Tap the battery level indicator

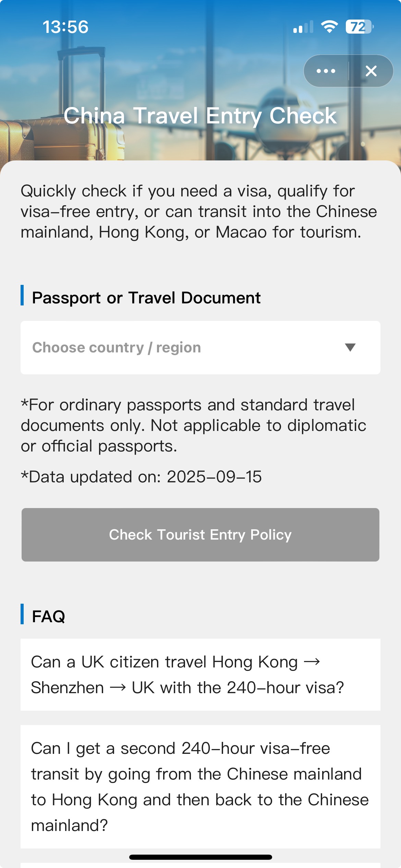[x=359, y=27]
